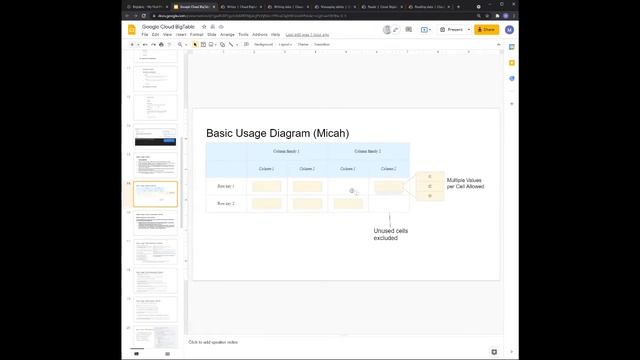Select the Text box tool
Viewport: 640px width, 360px height.
(x=203, y=44)
